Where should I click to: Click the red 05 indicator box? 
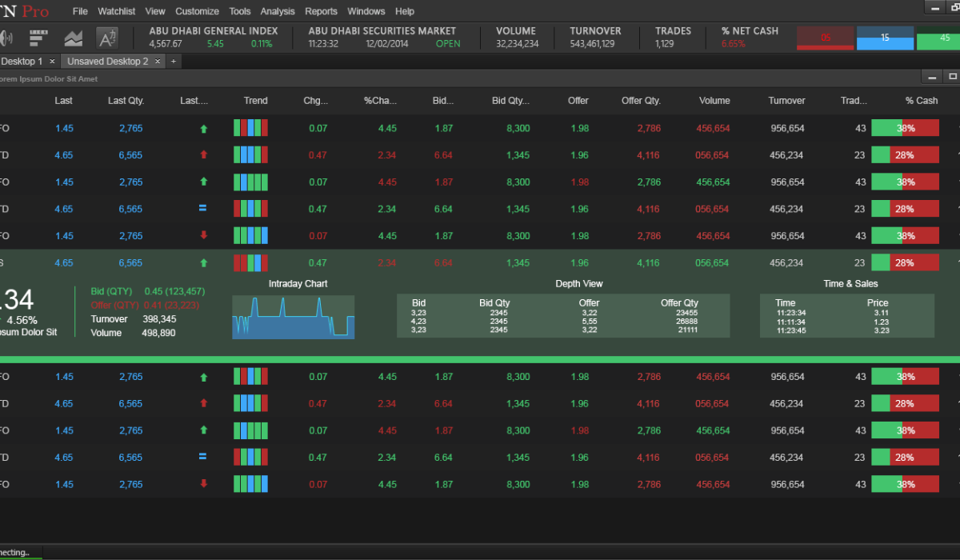[826, 38]
